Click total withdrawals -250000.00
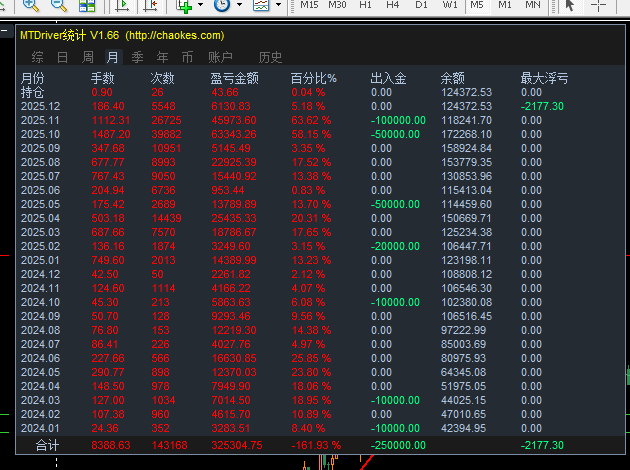Viewport: 630px width, 470px height. click(398, 445)
